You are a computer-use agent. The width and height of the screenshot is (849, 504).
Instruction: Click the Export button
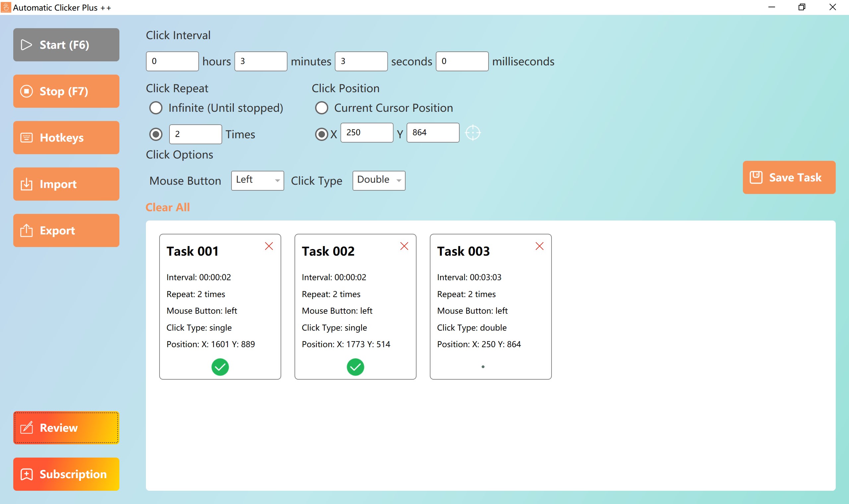point(66,230)
